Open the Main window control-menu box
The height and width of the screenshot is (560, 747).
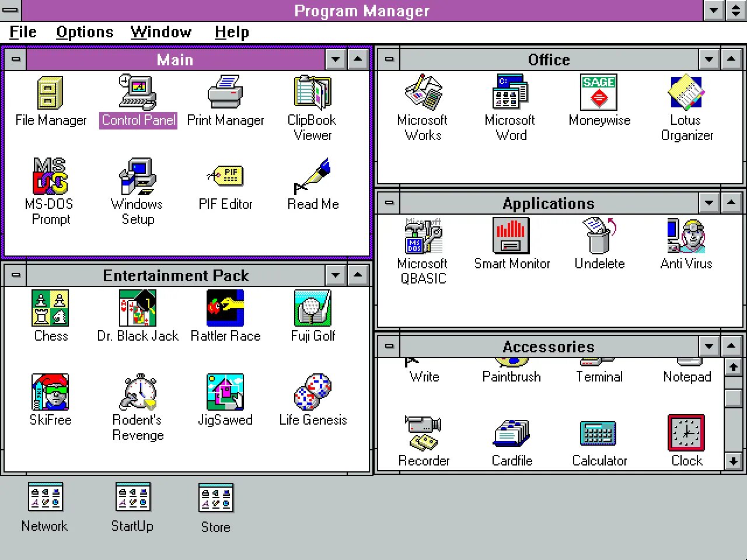(x=16, y=59)
